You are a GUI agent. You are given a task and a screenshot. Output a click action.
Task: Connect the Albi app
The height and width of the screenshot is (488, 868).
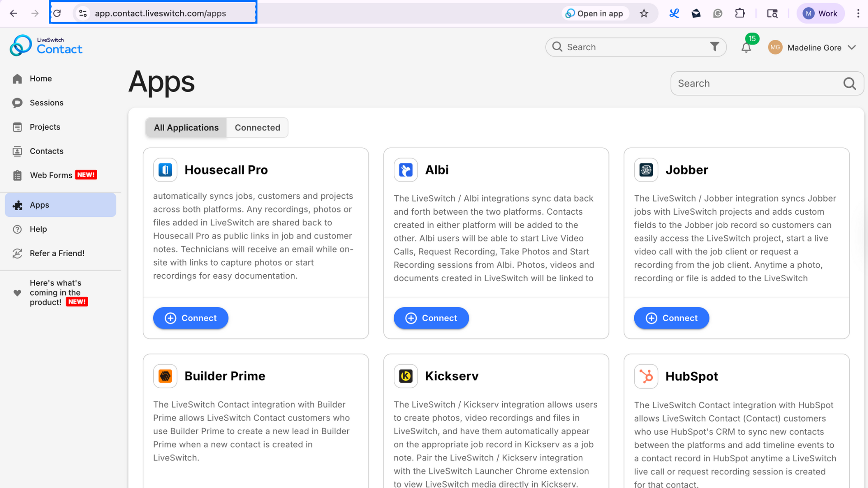431,318
